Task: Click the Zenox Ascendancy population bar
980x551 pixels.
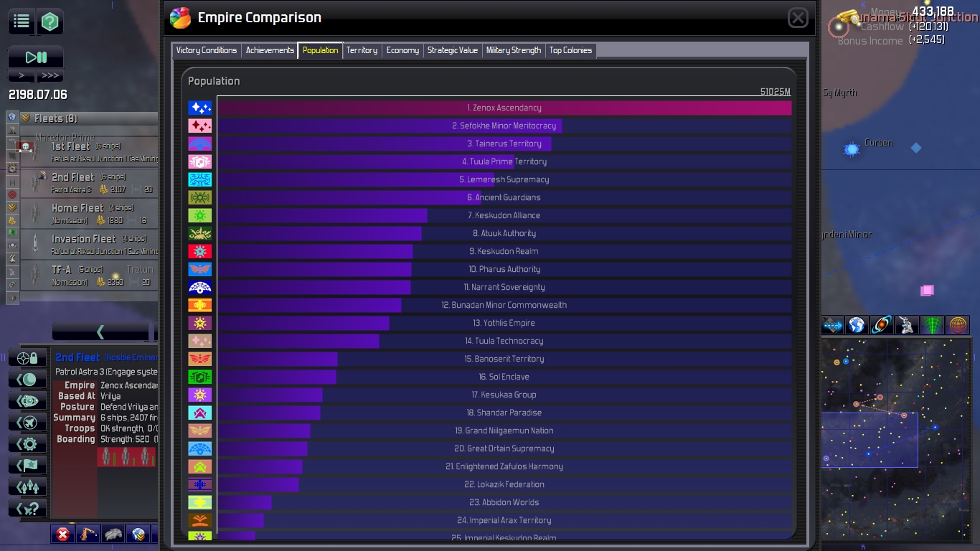Action: click(x=504, y=108)
